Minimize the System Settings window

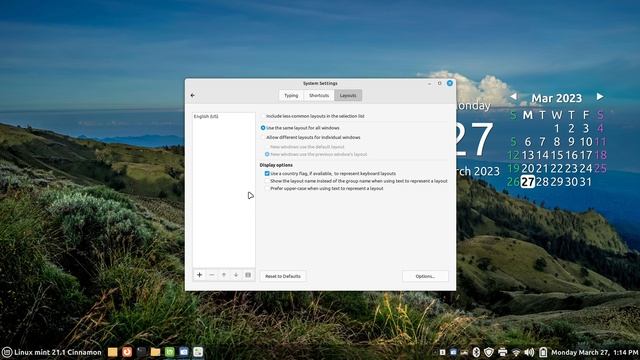[429, 83]
